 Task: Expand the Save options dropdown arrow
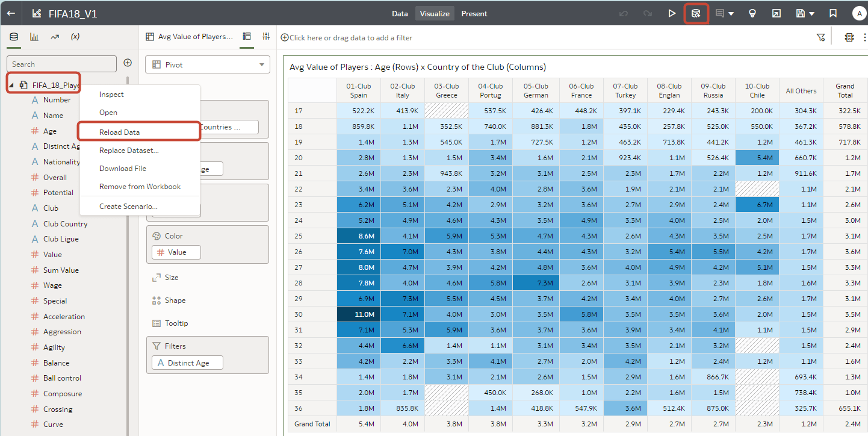tap(811, 13)
